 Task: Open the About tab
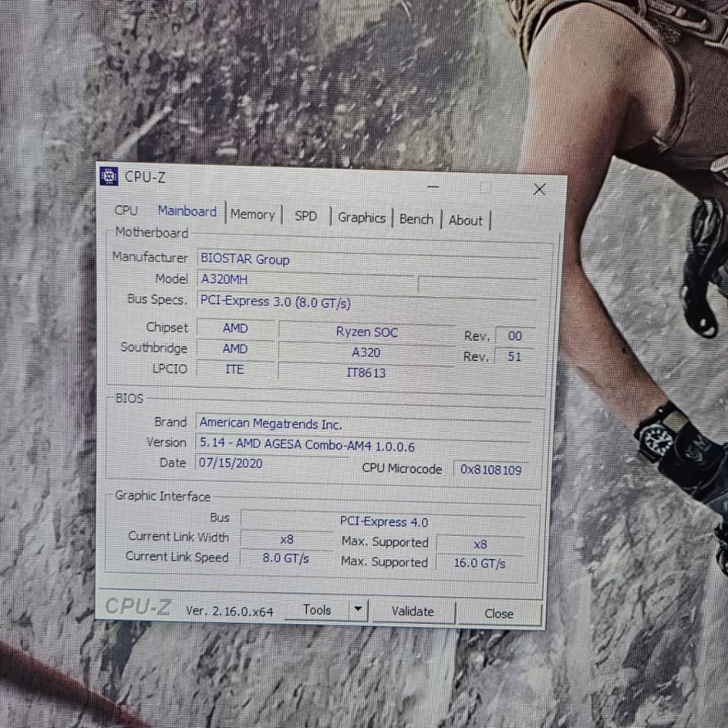pyautogui.click(x=465, y=220)
